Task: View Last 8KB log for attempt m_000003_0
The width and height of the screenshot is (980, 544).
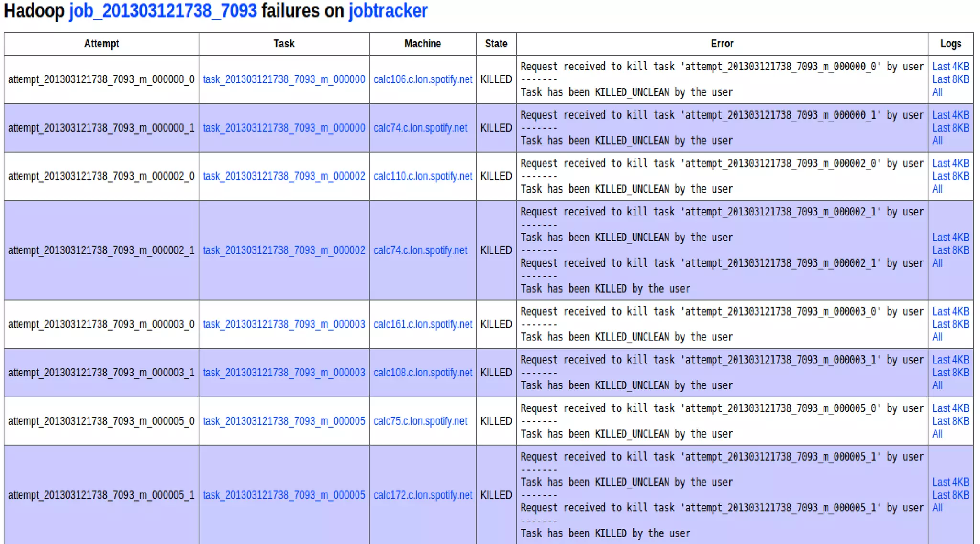Action: 950,324
